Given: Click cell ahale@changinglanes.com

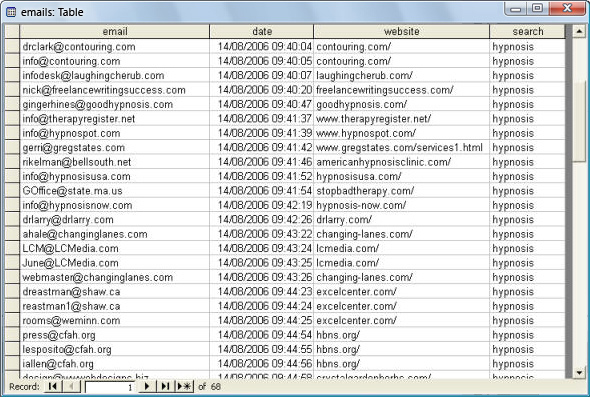Looking at the screenshot, I should click(x=114, y=234).
